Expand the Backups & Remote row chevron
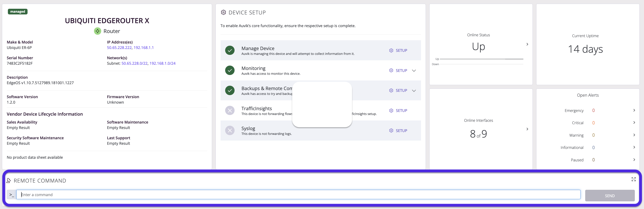Screen dimensions: 644x209 pyautogui.click(x=414, y=91)
